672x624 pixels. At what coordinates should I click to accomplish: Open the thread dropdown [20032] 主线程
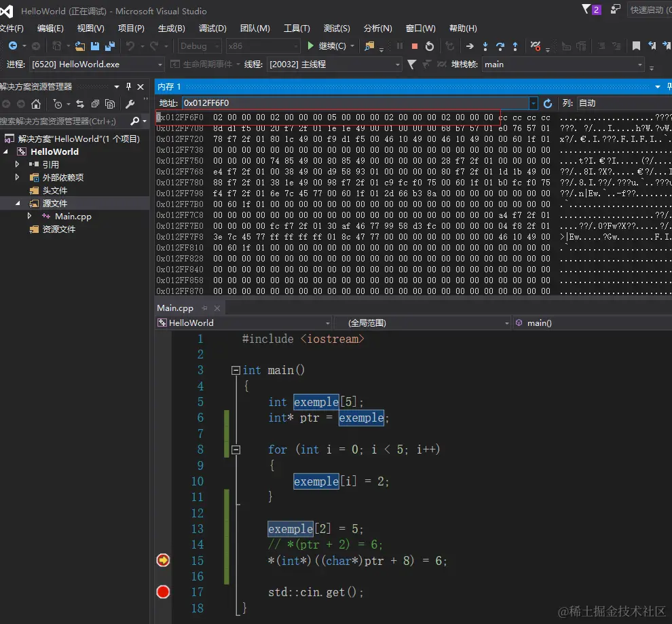point(335,65)
